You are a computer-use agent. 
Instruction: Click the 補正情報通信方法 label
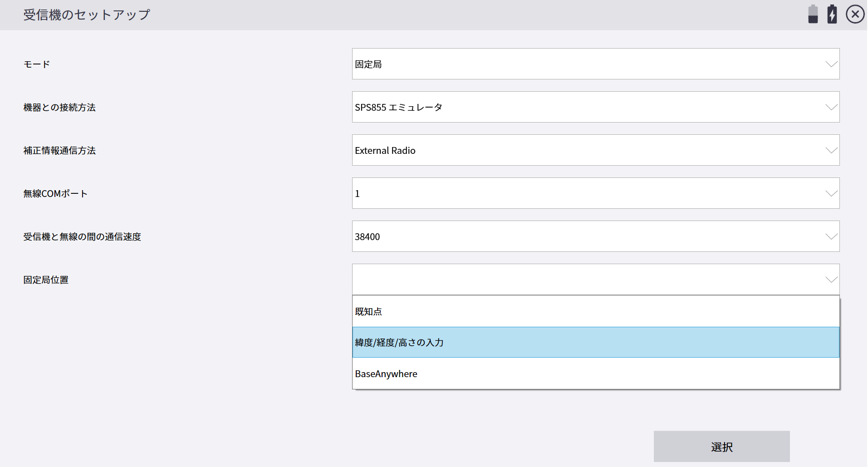point(59,151)
